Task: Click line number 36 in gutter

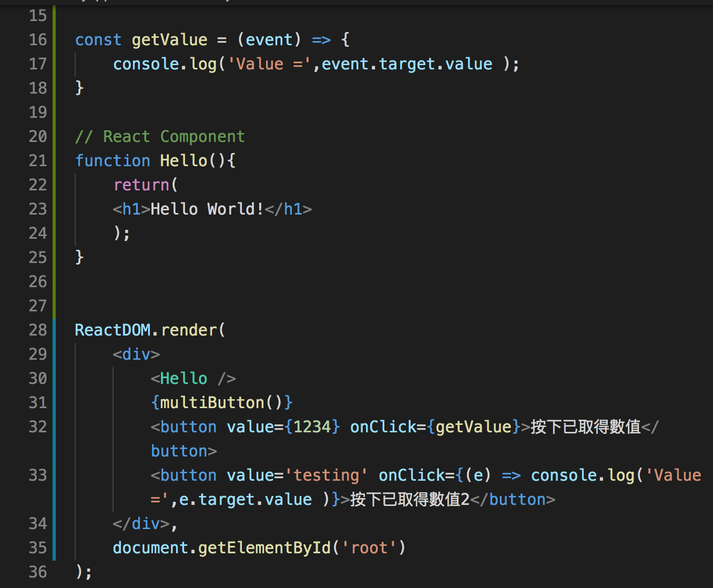Action: 38,572
